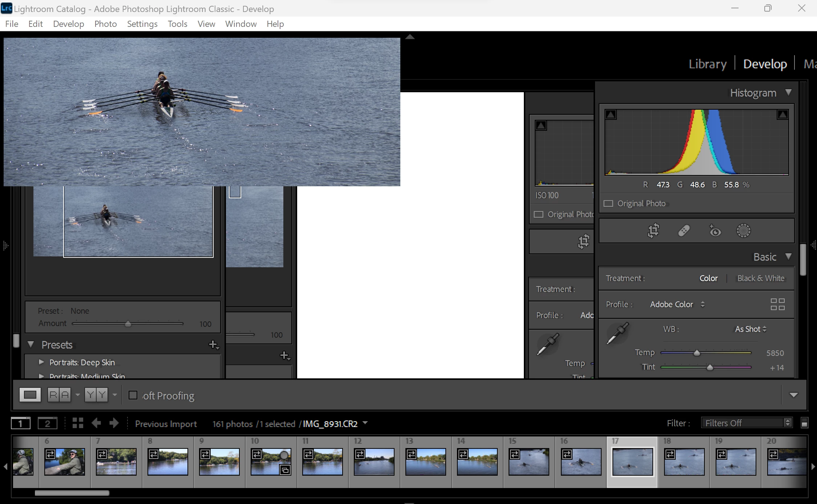Open the Filters Off dropdown

coord(747,423)
